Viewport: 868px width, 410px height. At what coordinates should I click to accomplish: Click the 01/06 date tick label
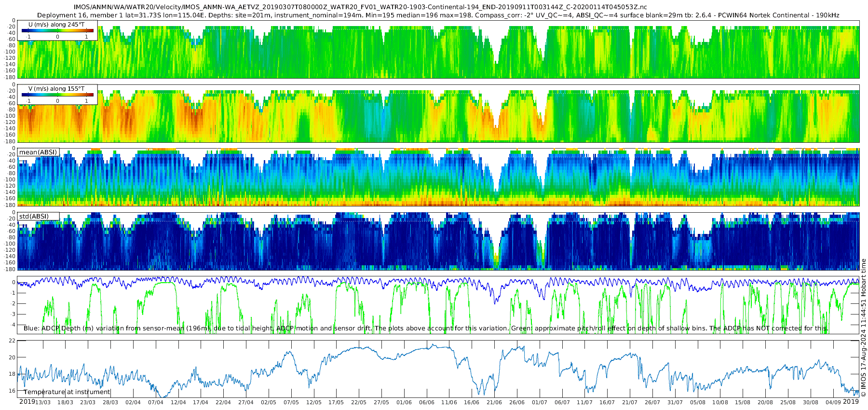[404, 402]
